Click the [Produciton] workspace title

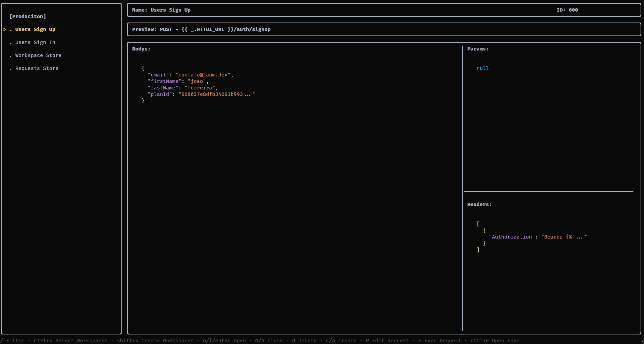28,16
